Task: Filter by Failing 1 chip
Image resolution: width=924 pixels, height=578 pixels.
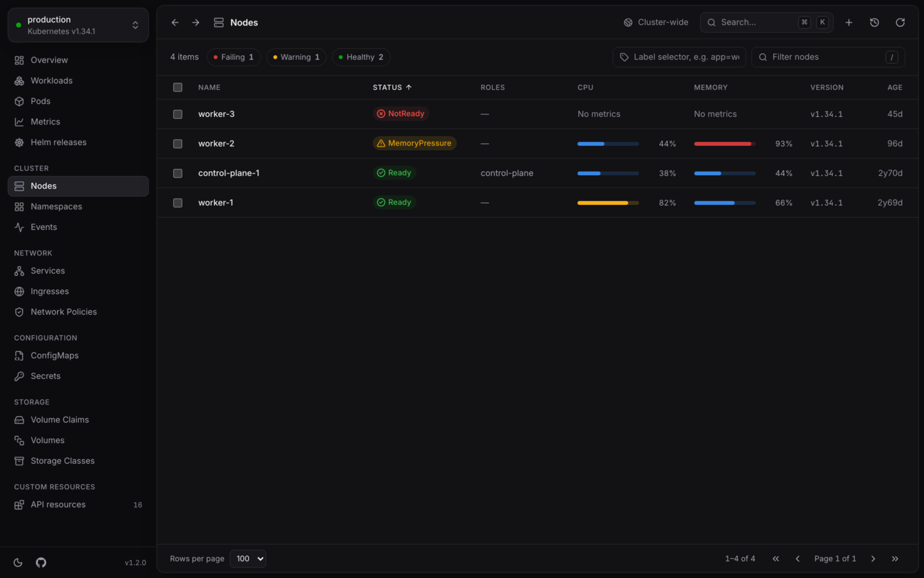Action: pyautogui.click(x=234, y=57)
